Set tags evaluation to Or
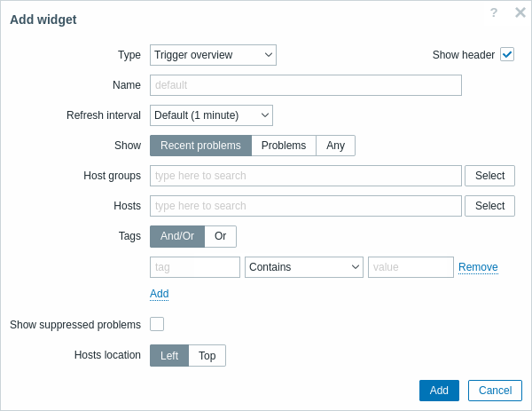The width and height of the screenshot is (532, 411). click(221, 236)
